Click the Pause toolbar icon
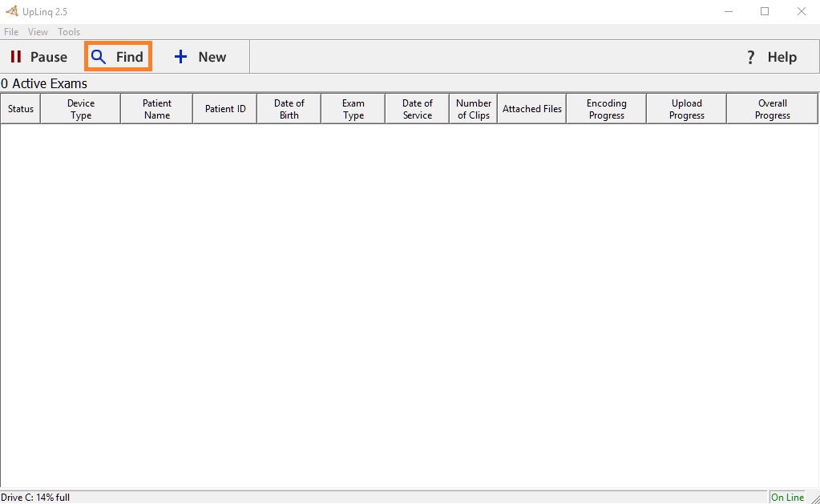The height and width of the screenshot is (504, 820). tap(16, 57)
